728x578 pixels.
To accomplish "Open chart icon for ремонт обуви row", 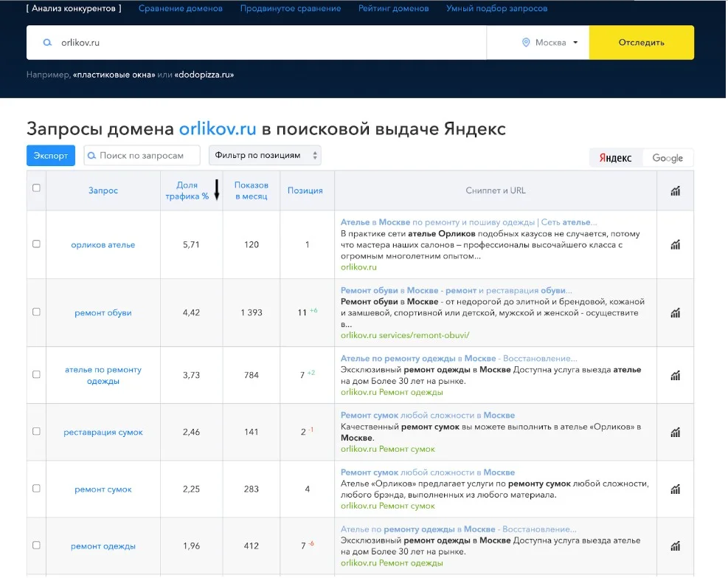I will click(675, 313).
